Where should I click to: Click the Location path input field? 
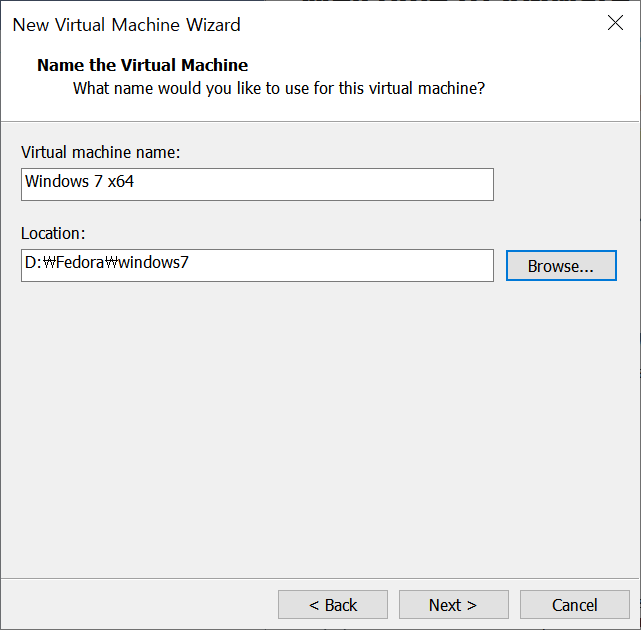click(257, 265)
